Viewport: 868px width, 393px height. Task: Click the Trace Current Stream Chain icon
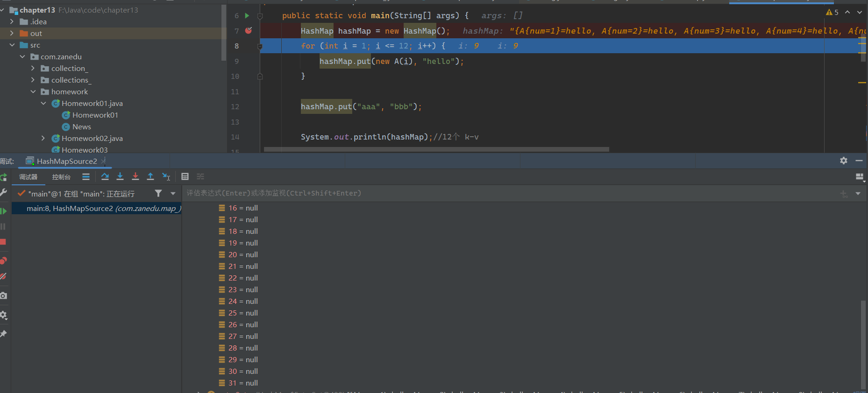200,176
